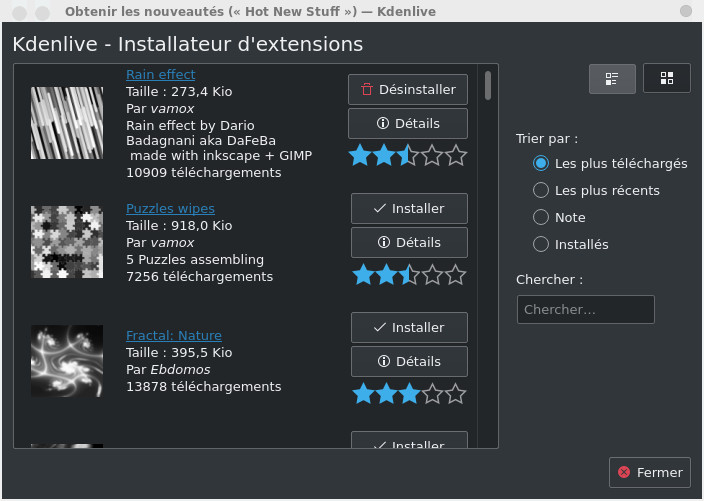This screenshot has width=704, height=501.
Task: Open the Fractal: Nature title link
Action: (174, 336)
